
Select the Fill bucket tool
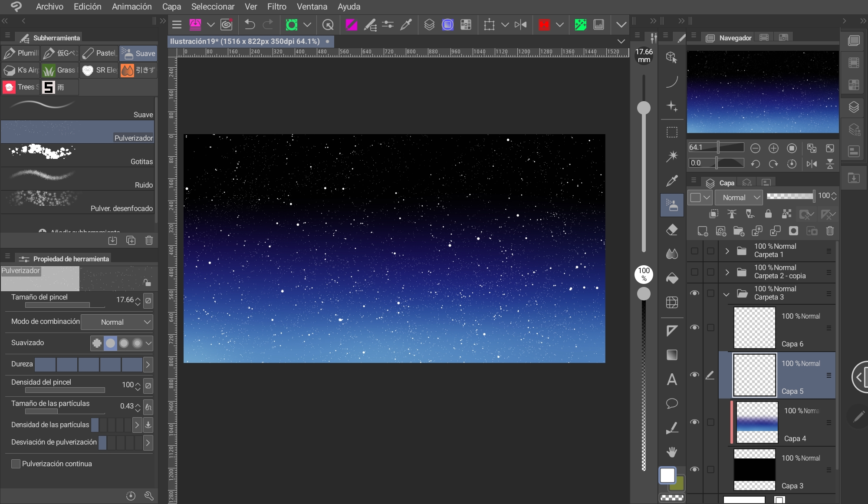[672, 278]
